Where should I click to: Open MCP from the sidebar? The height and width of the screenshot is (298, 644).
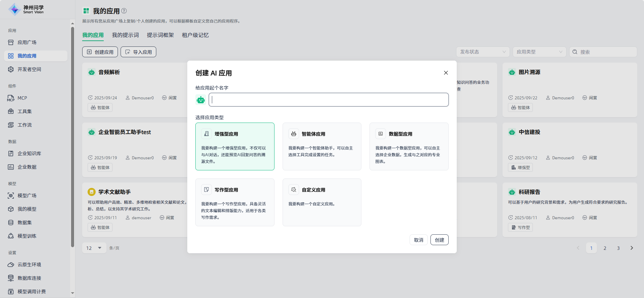pyautogui.click(x=22, y=98)
